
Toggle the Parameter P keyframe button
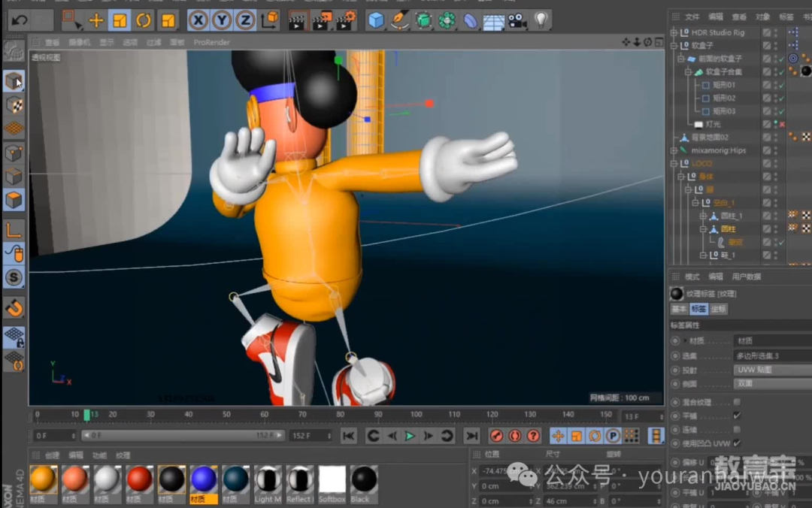pos(614,436)
